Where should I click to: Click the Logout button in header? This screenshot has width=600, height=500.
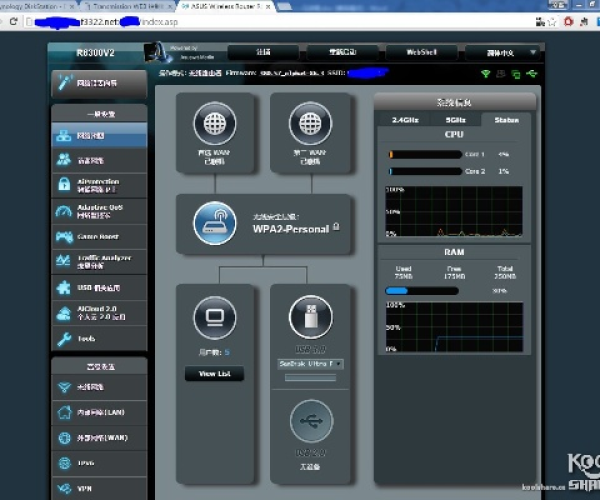click(x=263, y=52)
